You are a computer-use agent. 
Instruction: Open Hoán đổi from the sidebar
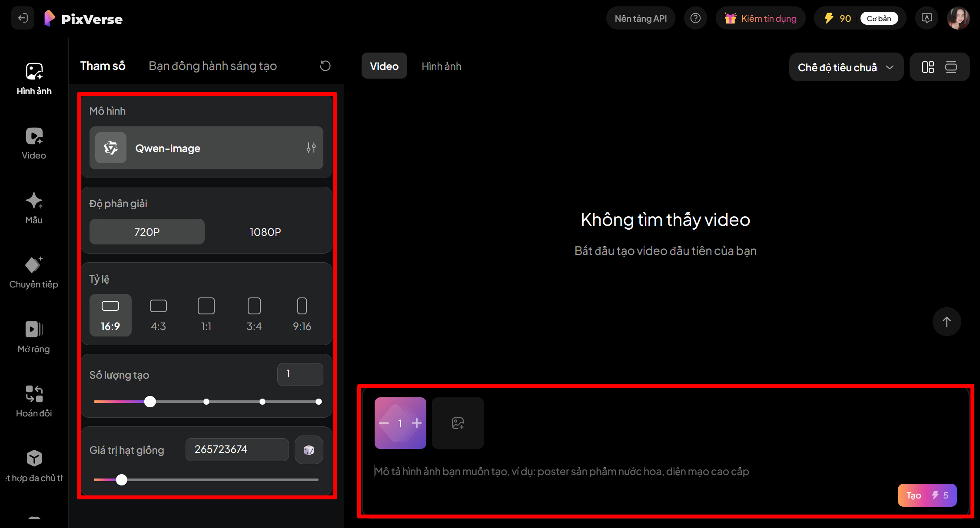tap(33, 400)
